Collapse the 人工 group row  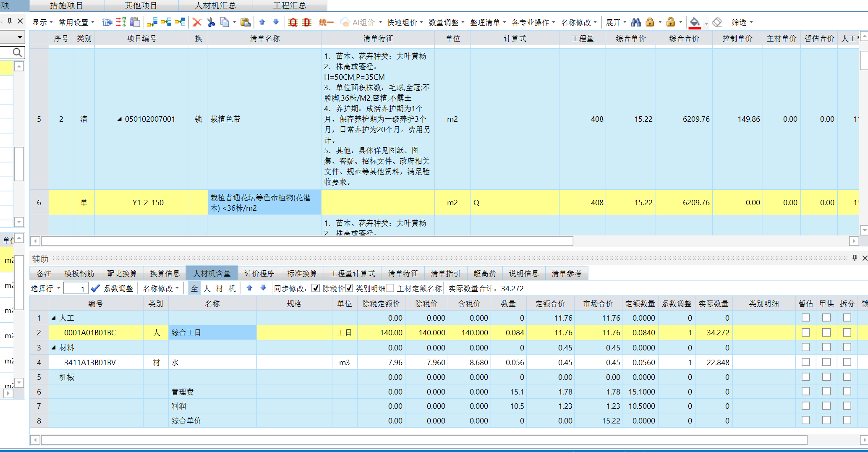(54, 318)
